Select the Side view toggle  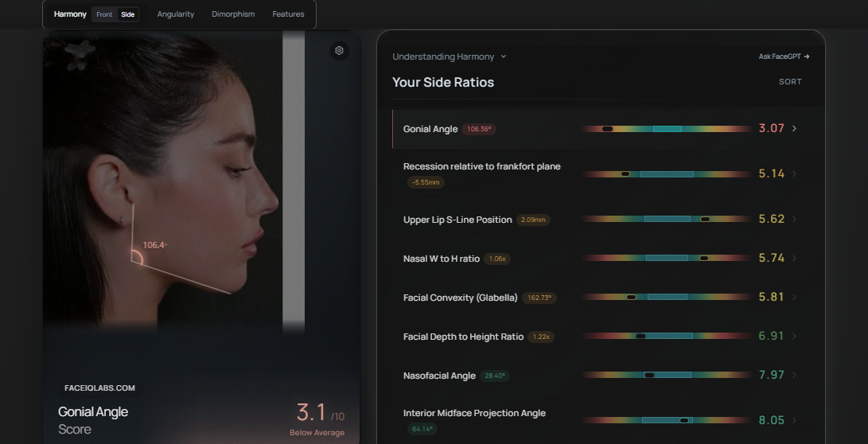click(x=127, y=14)
